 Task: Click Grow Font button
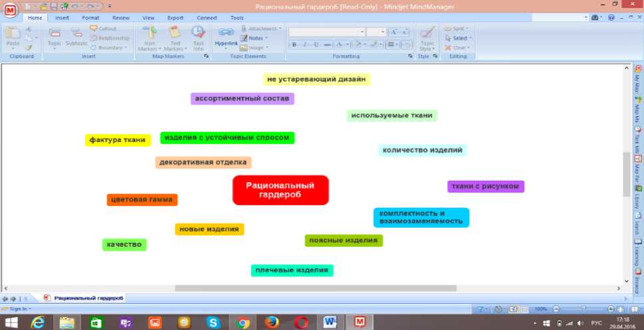[x=394, y=32]
